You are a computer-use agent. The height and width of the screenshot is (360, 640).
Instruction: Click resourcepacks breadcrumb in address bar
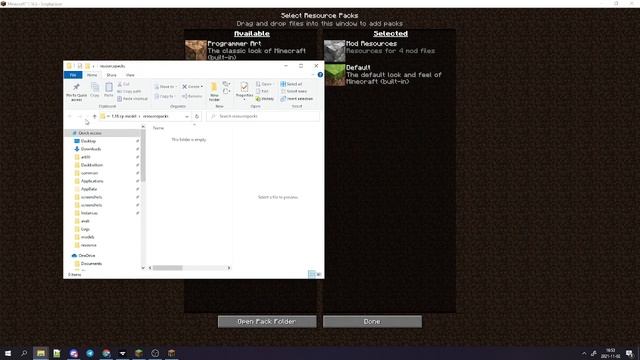click(x=156, y=116)
